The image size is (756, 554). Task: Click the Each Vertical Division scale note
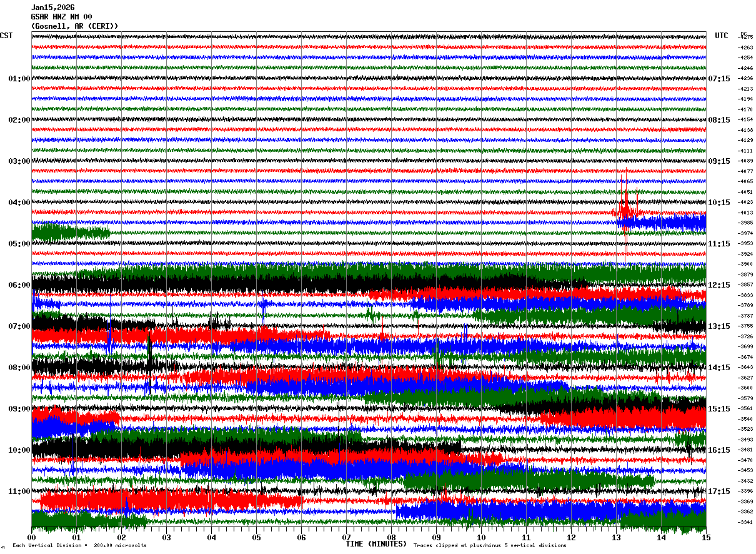pos(80,545)
